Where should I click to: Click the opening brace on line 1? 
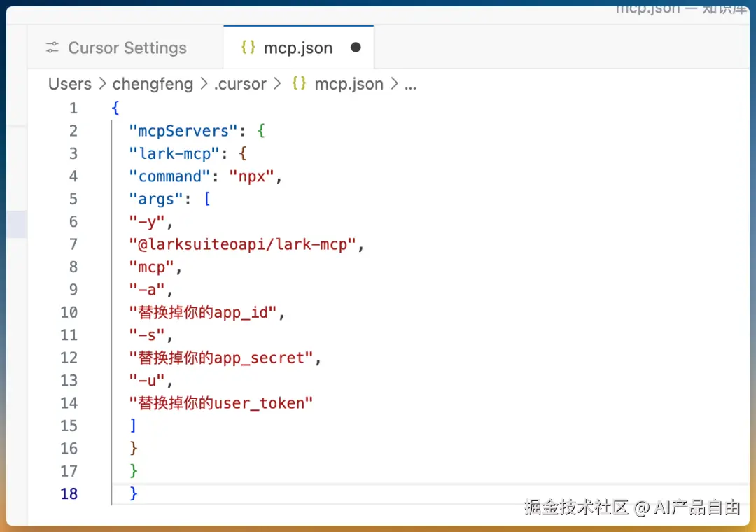coord(115,108)
